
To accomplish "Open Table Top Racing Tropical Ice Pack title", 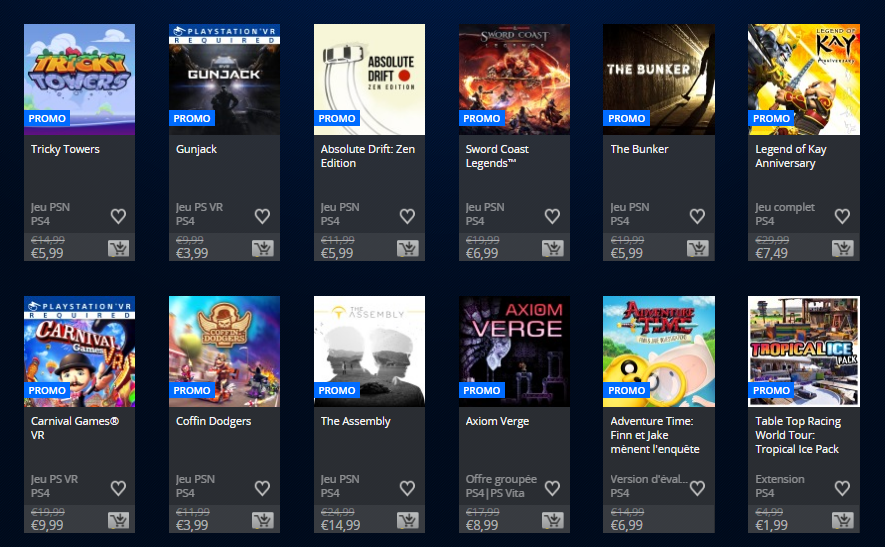I will [798, 435].
